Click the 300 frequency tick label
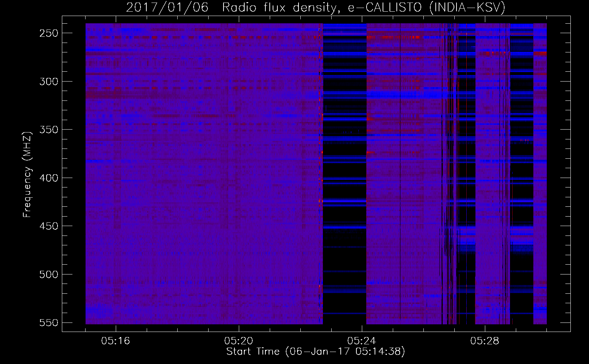Image resolution: width=589 pixels, height=364 pixels. 49,82
